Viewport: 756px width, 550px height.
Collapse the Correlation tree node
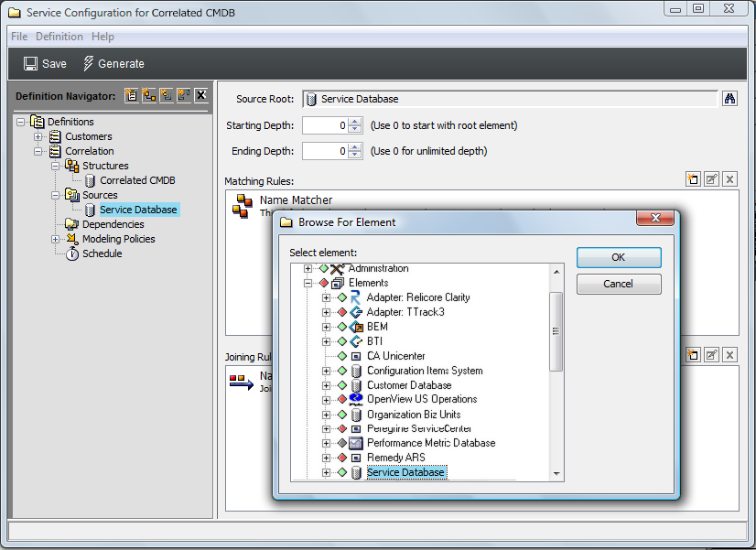(x=38, y=151)
